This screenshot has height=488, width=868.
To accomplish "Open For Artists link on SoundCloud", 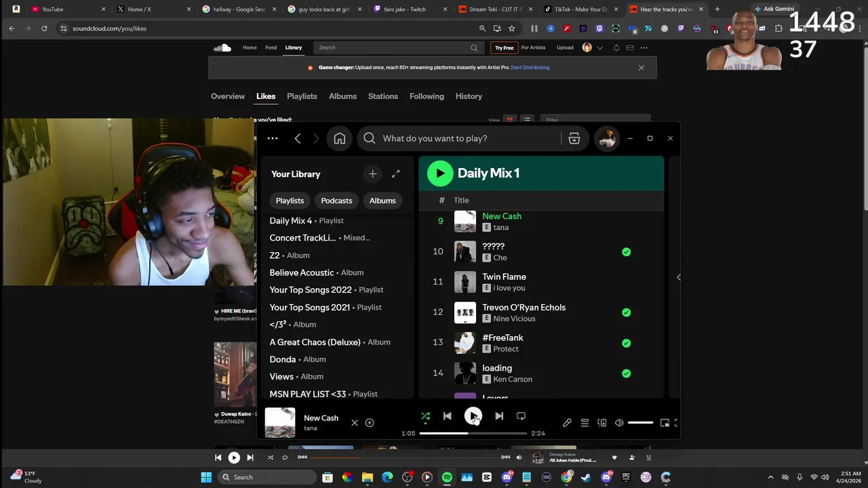I will pos(533,47).
